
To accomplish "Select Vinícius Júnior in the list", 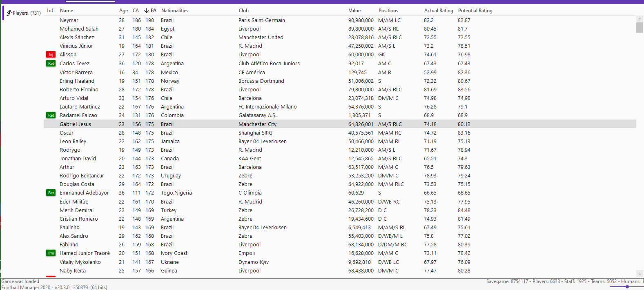I will pyautogui.click(x=76, y=46).
